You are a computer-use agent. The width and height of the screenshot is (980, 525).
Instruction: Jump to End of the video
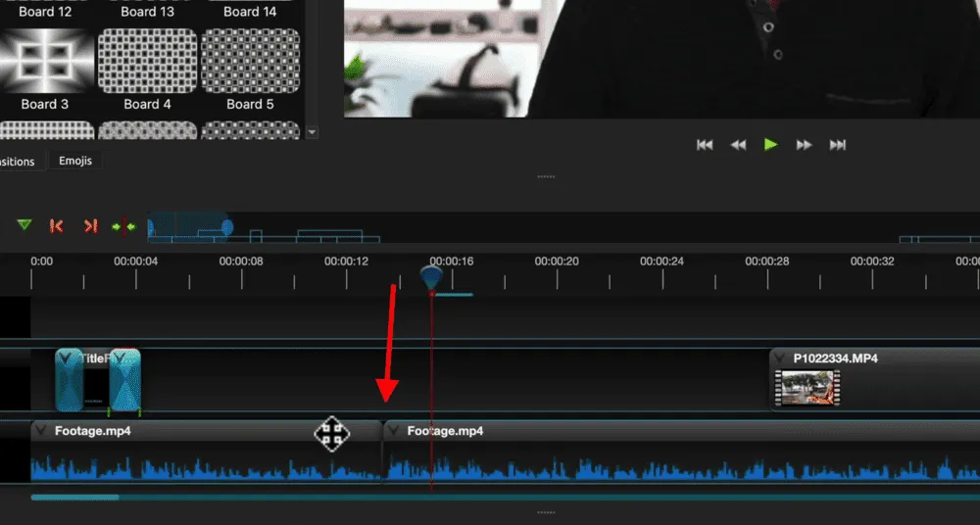click(838, 145)
